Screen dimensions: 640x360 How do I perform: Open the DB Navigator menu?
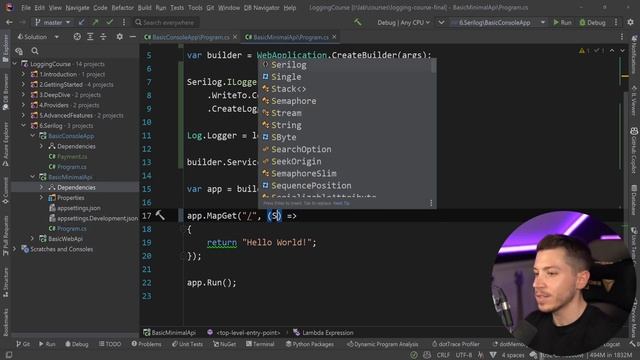[x=262, y=8]
